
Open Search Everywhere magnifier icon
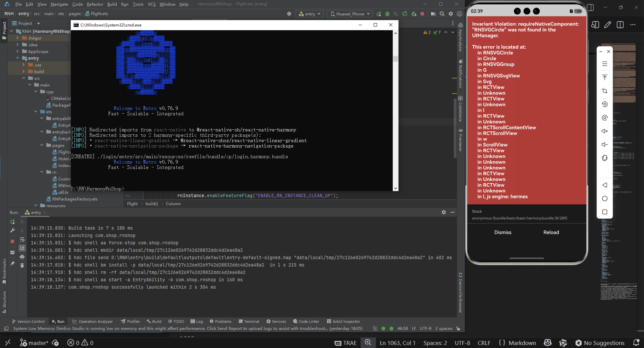442,14
